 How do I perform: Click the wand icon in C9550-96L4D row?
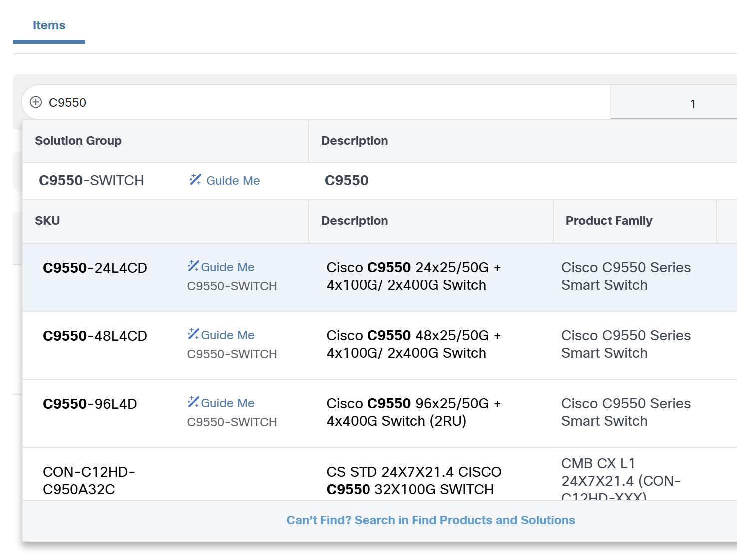click(193, 402)
